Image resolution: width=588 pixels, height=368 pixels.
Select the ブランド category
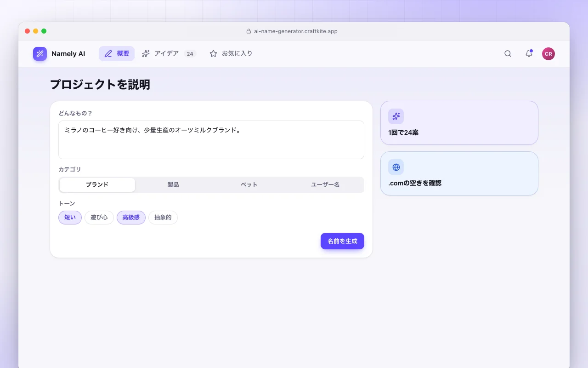[x=97, y=185]
